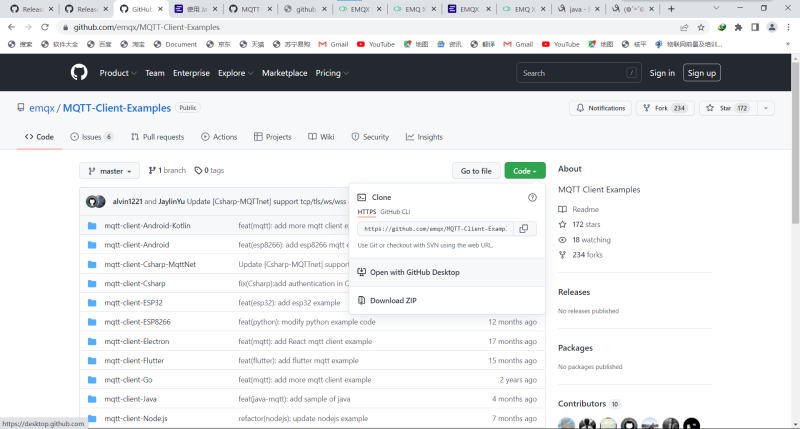Open a new browser tab

[x=671, y=9]
